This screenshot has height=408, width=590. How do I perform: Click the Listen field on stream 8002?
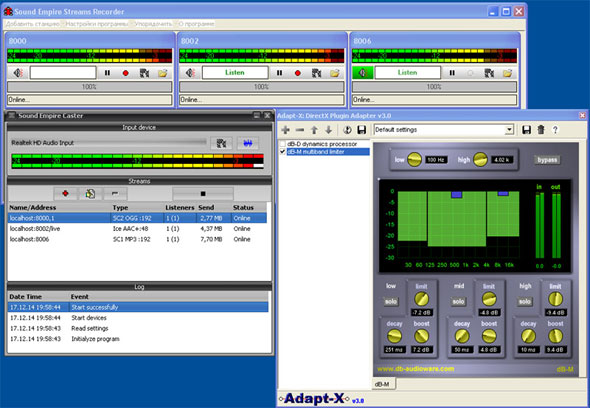point(235,73)
